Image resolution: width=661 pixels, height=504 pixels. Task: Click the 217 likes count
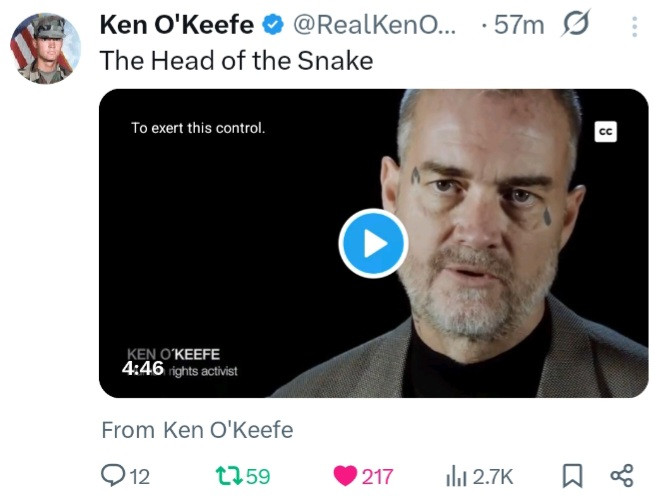coord(377,477)
